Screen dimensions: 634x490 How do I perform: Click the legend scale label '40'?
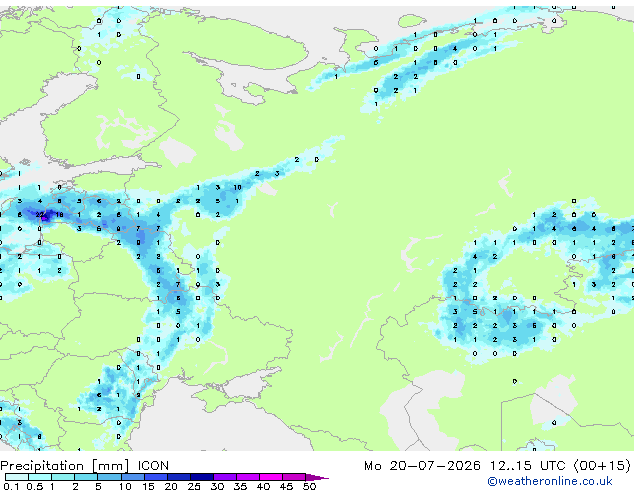[x=263, y=486]
